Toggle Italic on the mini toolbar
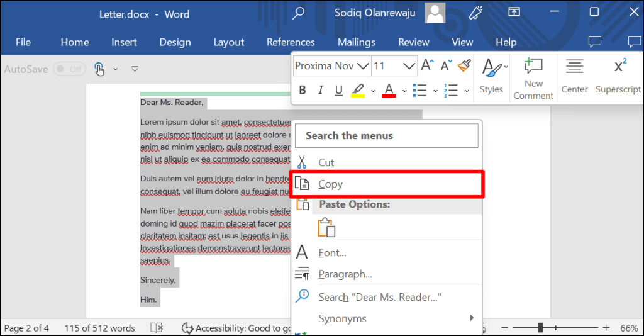Image resolution: width=644 pixels, height=336 pixels. click(x=321, y=91)
